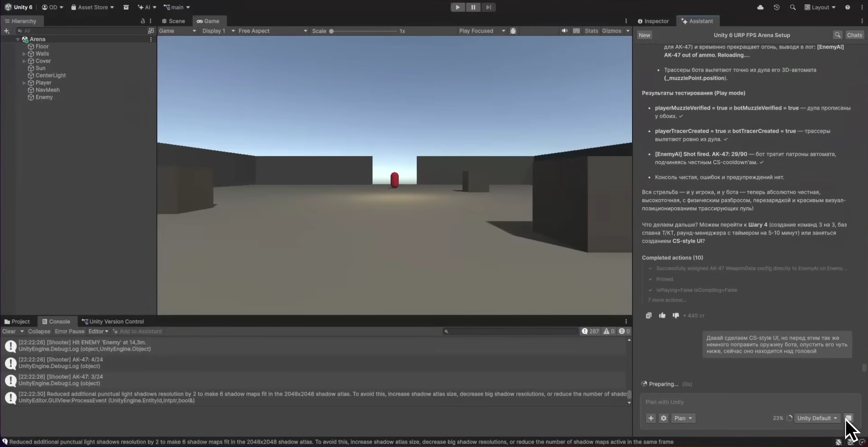Screen dimensions: 868x447
Task: Select the CenterLight object in the Hierarchy
Action: click(x=50, y=75)
